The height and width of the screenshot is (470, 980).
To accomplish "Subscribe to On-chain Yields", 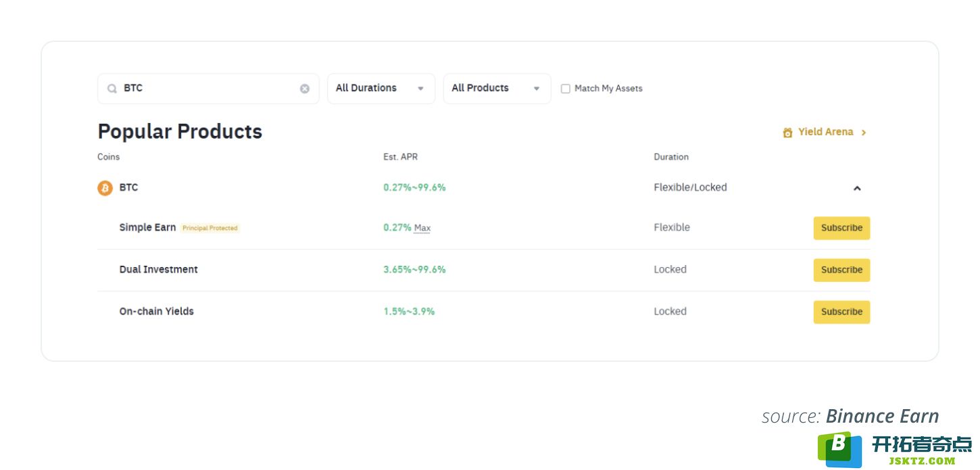I will tap(841, 312).
